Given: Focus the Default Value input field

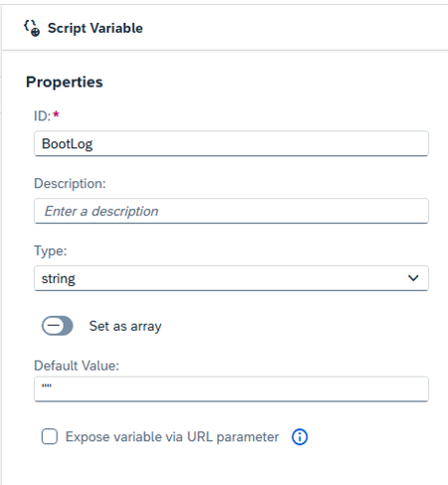Looking at the screenshot, I should [231, 389].
